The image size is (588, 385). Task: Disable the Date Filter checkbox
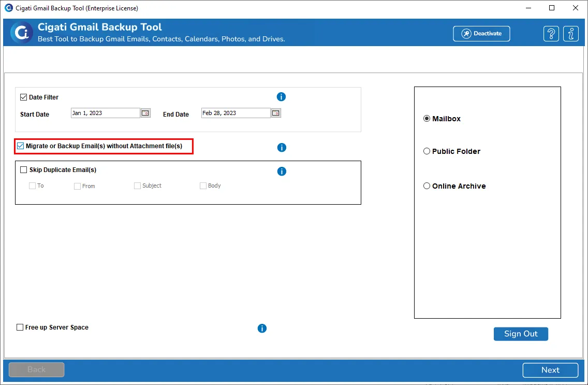click(x=24, y=97)
